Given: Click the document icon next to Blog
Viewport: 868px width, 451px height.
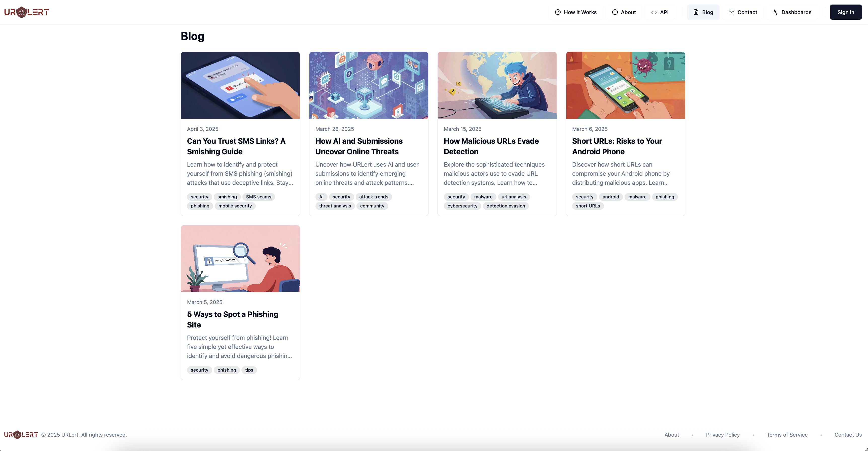Looking at the screenshot, I should (x=696, y=12).
